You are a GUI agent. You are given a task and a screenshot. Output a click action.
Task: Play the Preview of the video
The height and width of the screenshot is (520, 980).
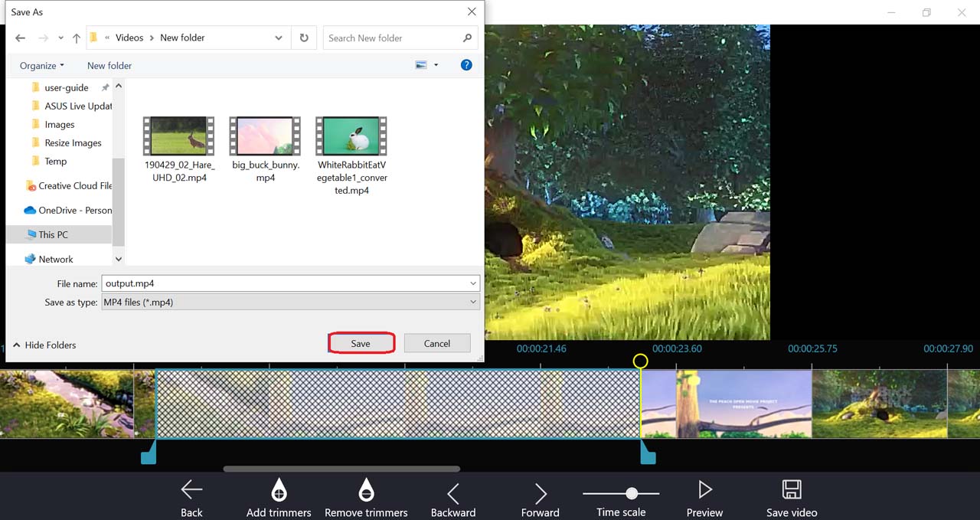coord(705,489)
